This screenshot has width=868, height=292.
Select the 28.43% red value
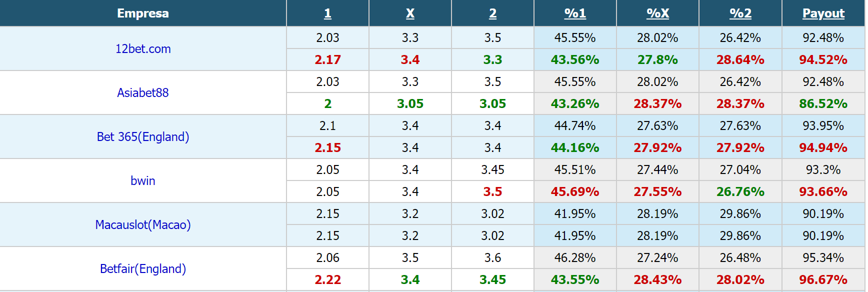657,279
